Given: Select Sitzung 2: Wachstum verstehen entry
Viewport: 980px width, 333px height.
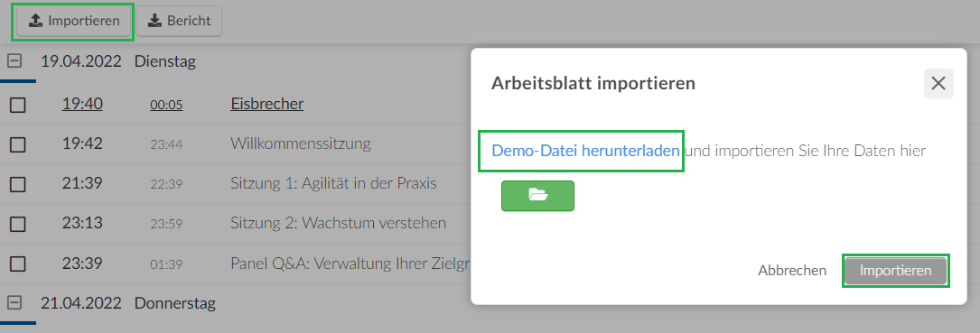Looking at the screenshot, I should [x=338, y=223].
